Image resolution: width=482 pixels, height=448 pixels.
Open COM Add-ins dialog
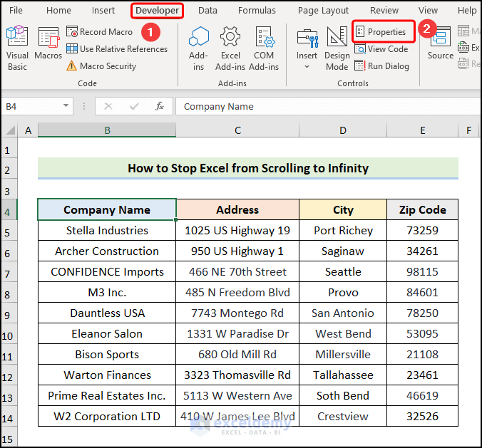click(264, 49)
